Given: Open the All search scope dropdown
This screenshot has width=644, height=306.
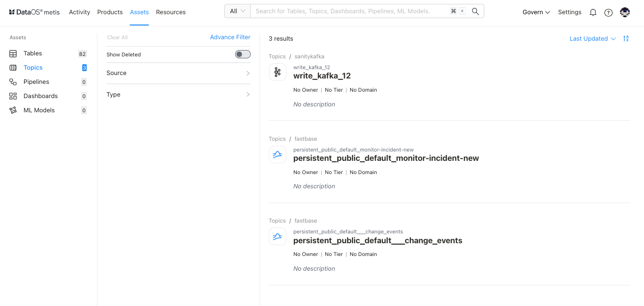Looking at the screenshot, I should (x=238, y=11).
